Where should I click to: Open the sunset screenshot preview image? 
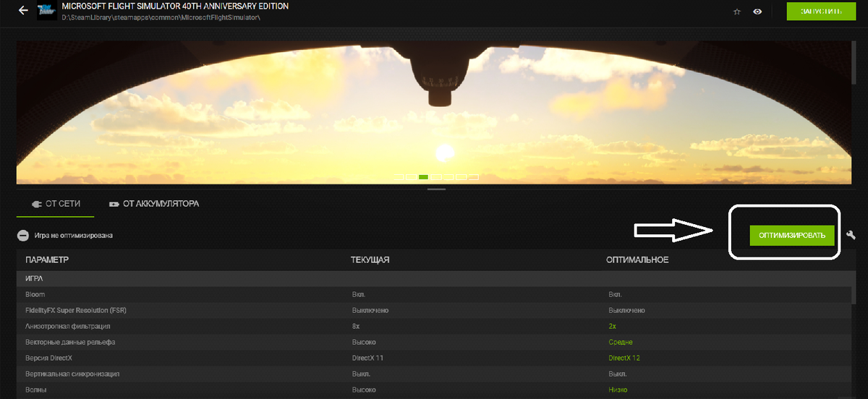tap(434, 112)
